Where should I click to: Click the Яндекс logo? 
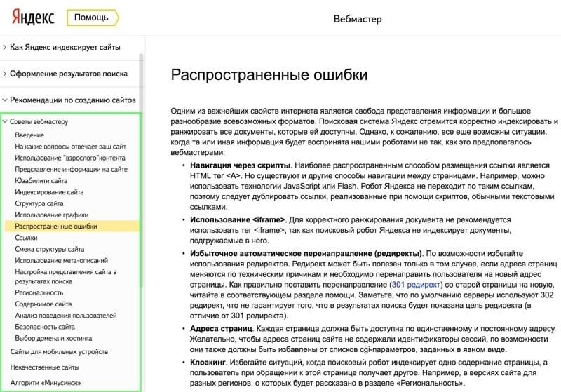click(29, 18)
